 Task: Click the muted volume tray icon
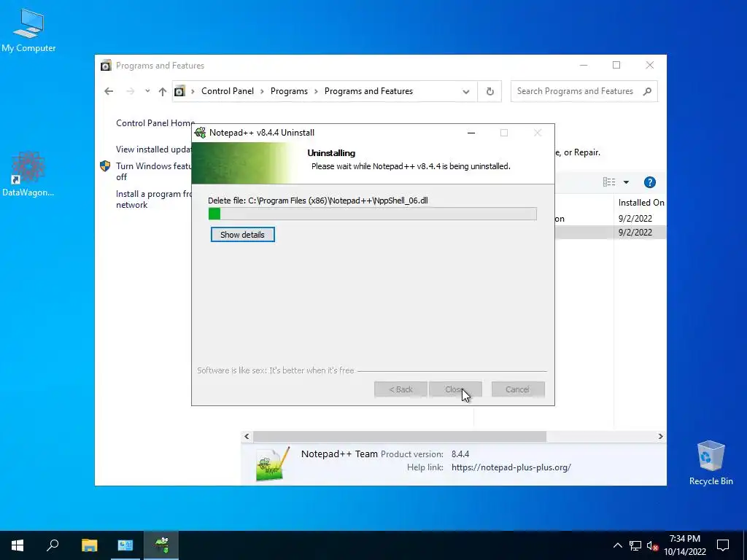point(653,545)
